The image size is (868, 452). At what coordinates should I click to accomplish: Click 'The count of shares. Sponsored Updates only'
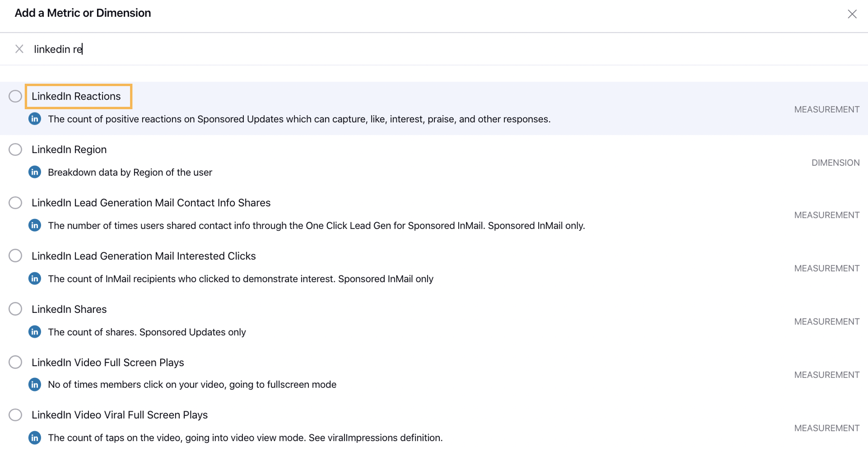pos(147,332)
